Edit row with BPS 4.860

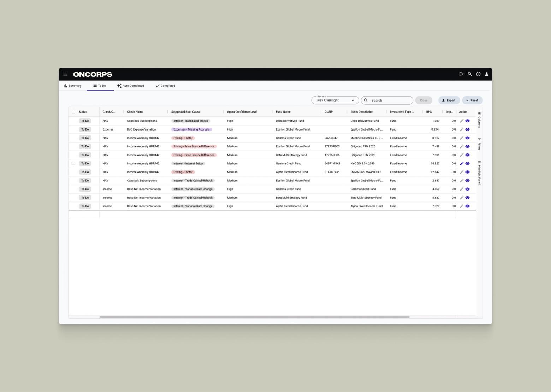pyautogui.click(x=462, y=189)
